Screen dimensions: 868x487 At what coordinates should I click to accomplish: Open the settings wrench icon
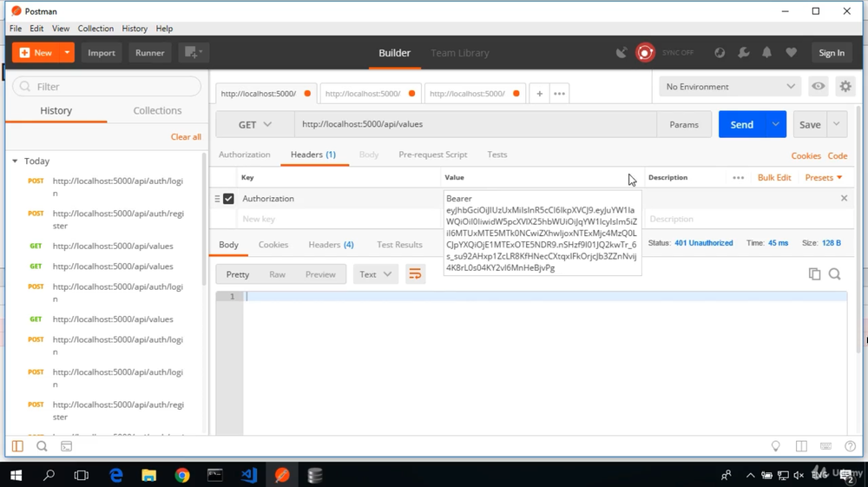coord(744,53)
